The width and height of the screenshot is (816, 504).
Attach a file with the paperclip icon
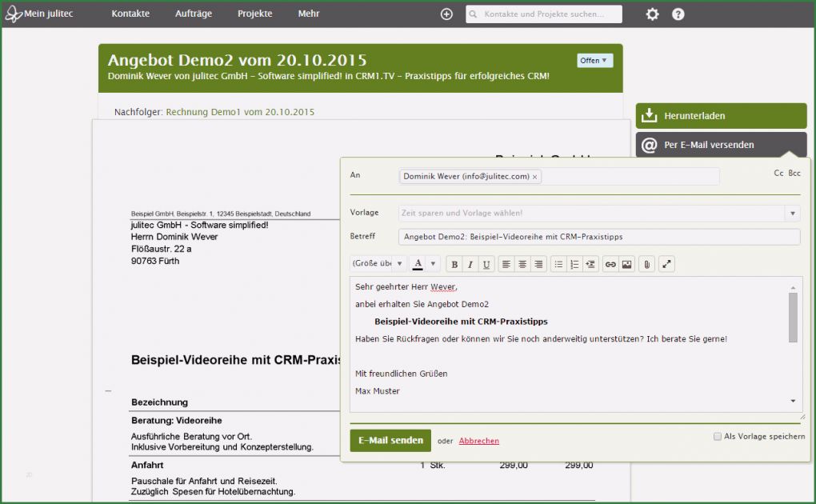648,264
